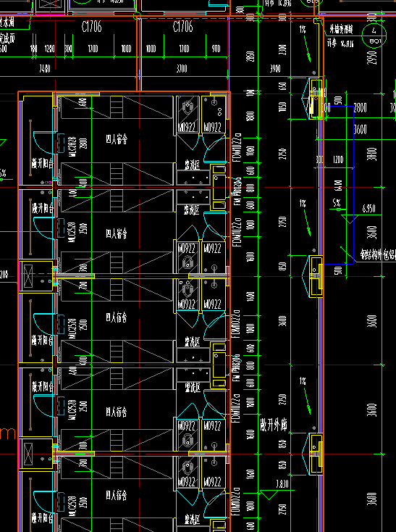This screenshot has width=396, height=532.
Task: Select the 四人宿舍 label beside MLC2828
Action: pos(117,139)
